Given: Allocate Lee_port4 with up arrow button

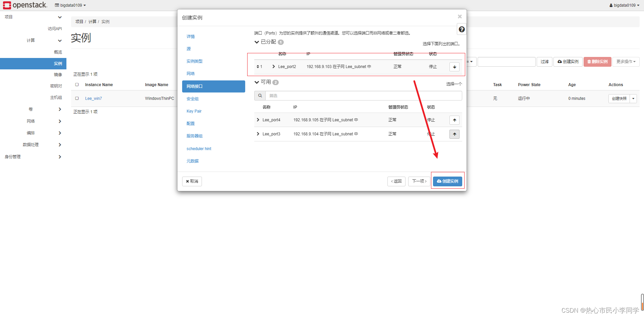Looking at the screenshot, I should click(x=454, y=120).
